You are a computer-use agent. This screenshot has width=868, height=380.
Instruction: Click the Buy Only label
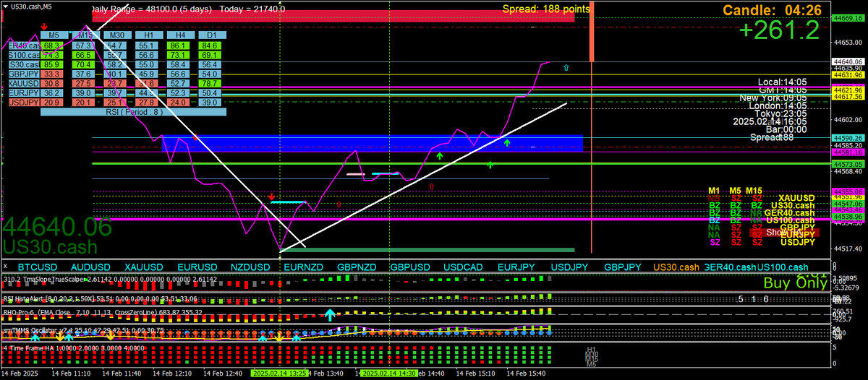click(x=795, y=283)
